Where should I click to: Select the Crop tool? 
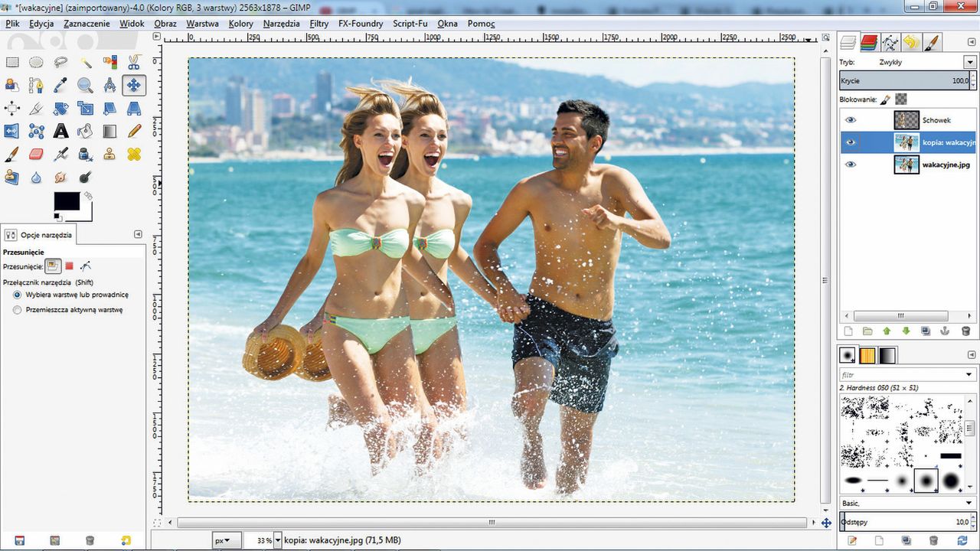point(36,108)
